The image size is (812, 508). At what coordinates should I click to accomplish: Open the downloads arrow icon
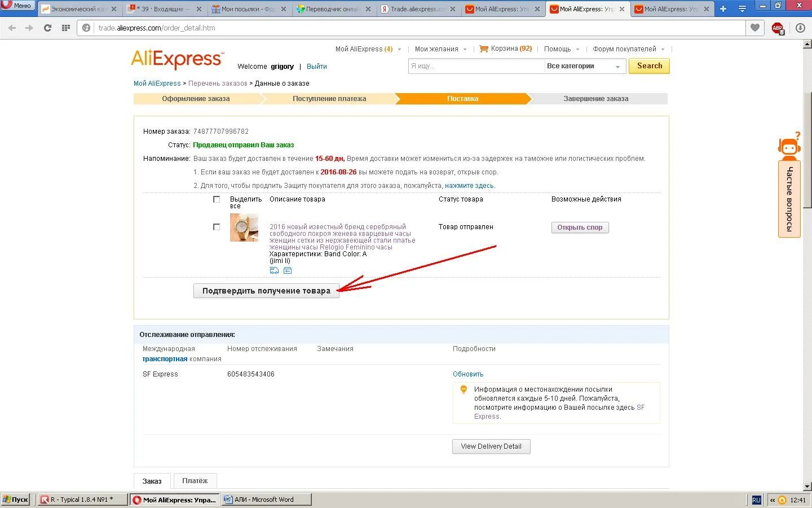coord(800,28)
